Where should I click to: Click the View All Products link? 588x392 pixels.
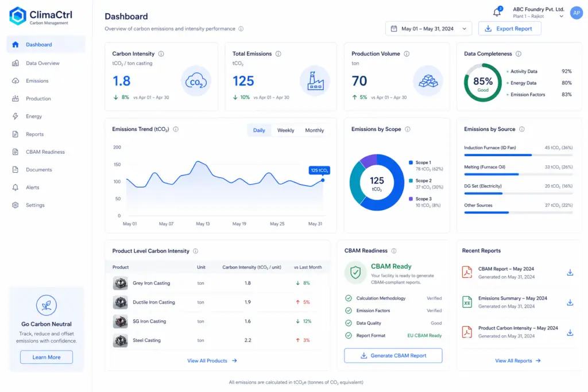(x=212, y=360)
